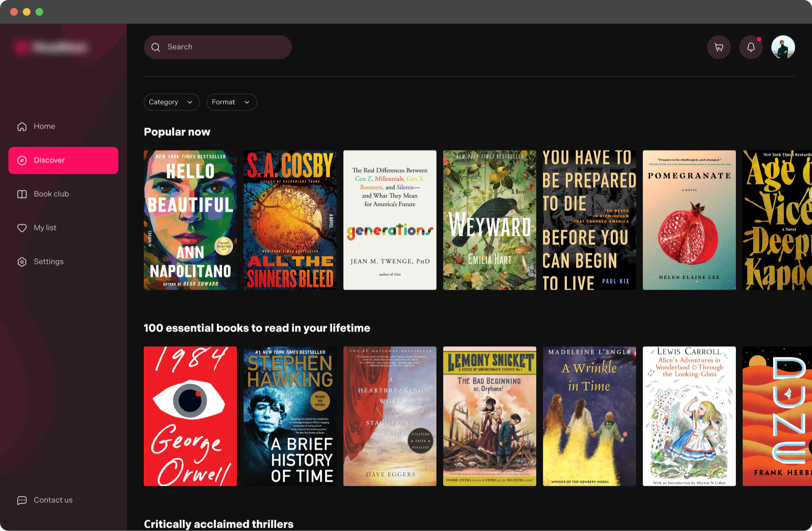Click the search magnifier icon
Viewport: 812px width, 531px height.
tap(156, 47)
